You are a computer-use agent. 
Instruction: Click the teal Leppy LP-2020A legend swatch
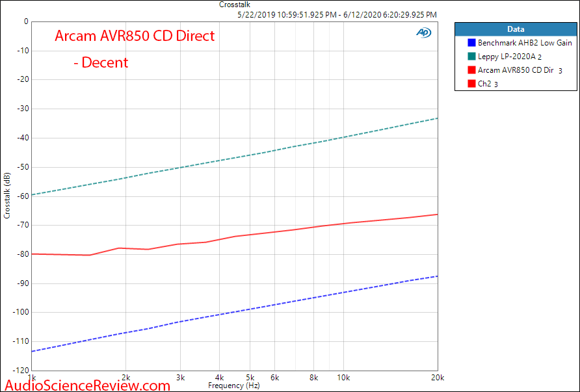click(471, 57)
